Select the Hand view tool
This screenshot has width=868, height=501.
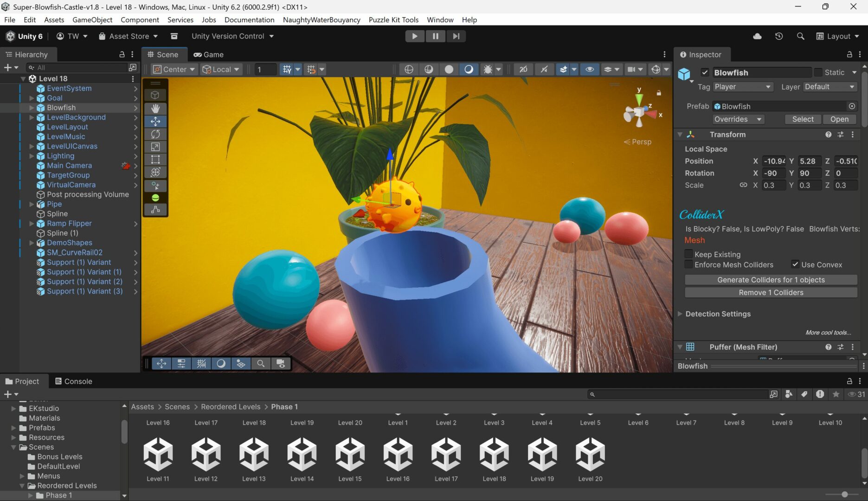155,108
